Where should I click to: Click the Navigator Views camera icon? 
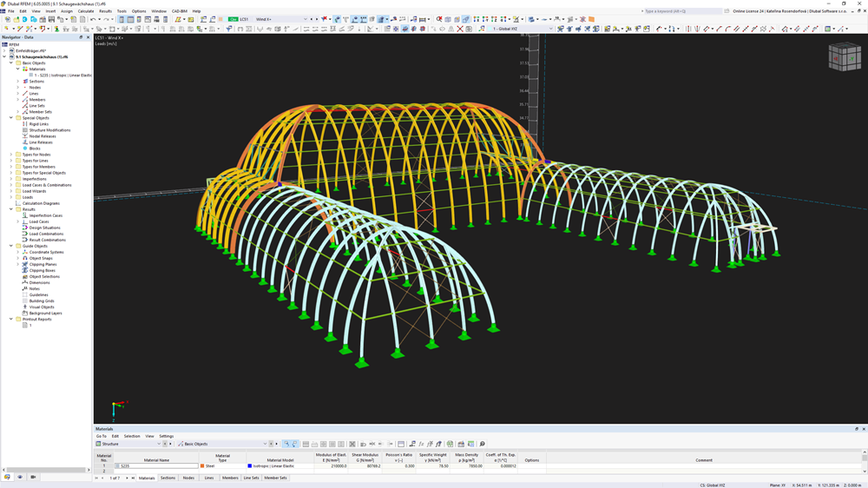(x=33, y=477)
